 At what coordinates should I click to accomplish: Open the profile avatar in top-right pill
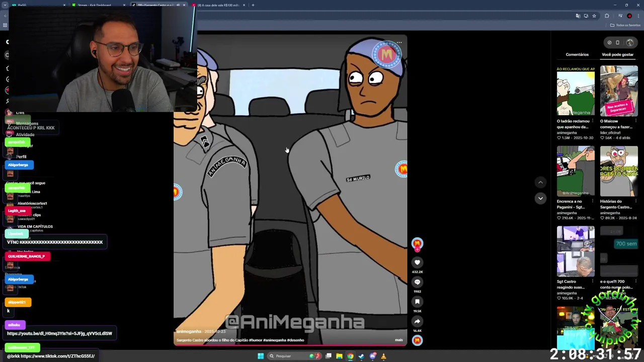click(629, 43)
